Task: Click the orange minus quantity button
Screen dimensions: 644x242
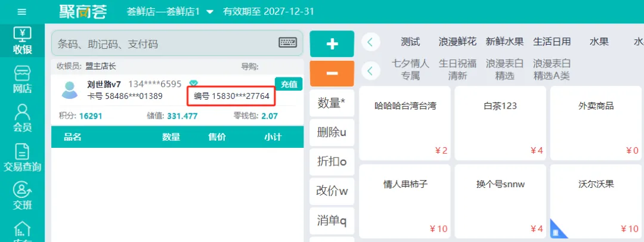Action: point(332,73)
